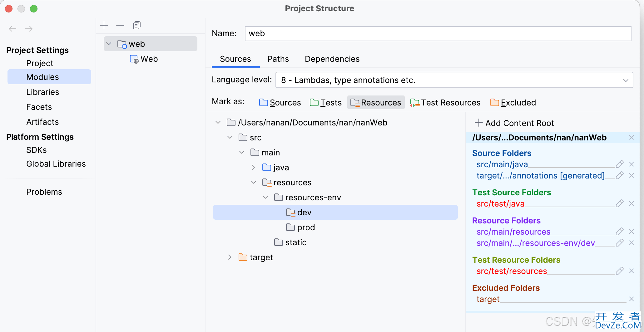
Task: Mark selected folder as Test Resources
Action: (445, 103)
